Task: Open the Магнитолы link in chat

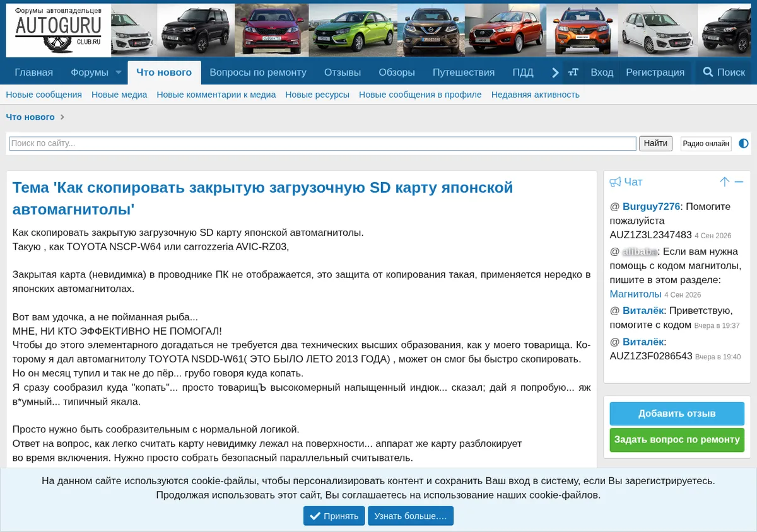Action: click(635, 294)
